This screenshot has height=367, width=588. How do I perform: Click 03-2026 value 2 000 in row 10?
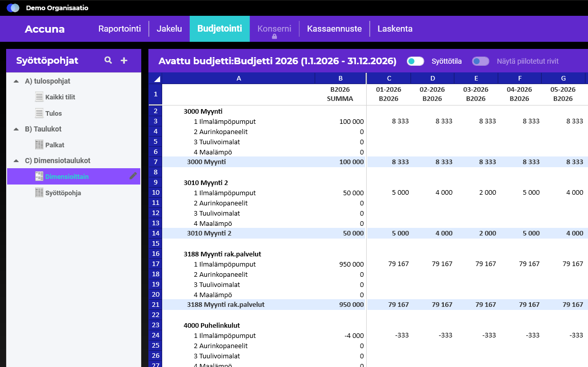pyautogui.click(x=488, y=192)
